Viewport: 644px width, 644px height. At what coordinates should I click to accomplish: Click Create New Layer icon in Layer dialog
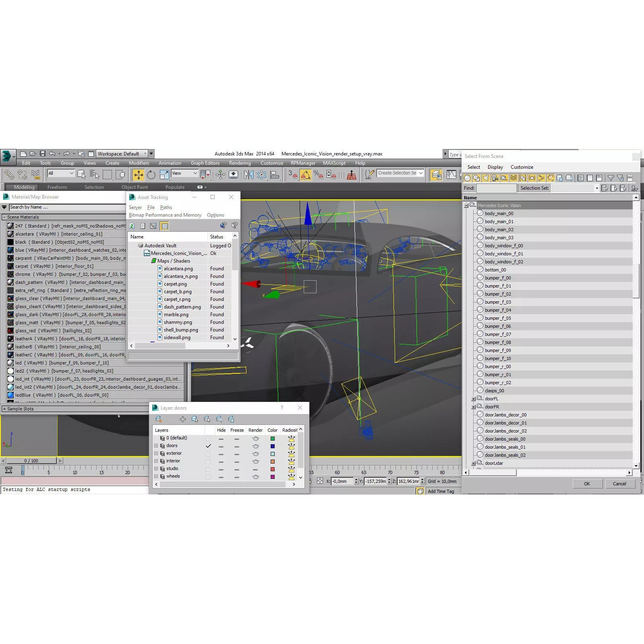pos(159,419)
